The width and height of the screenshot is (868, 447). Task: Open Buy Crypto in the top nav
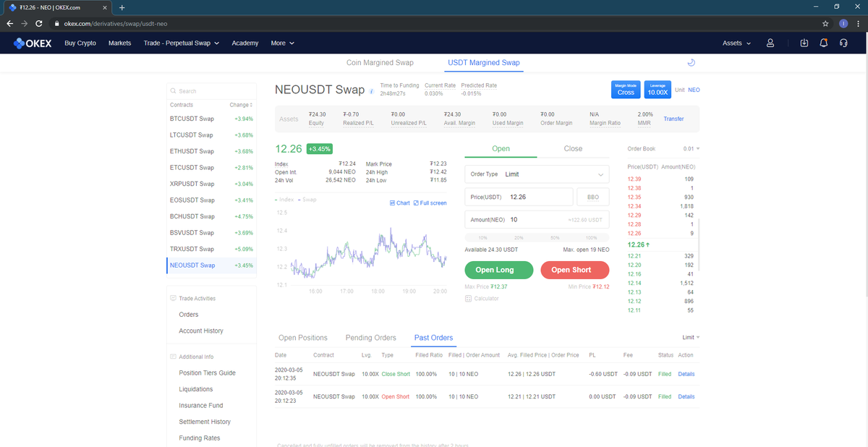80,43
